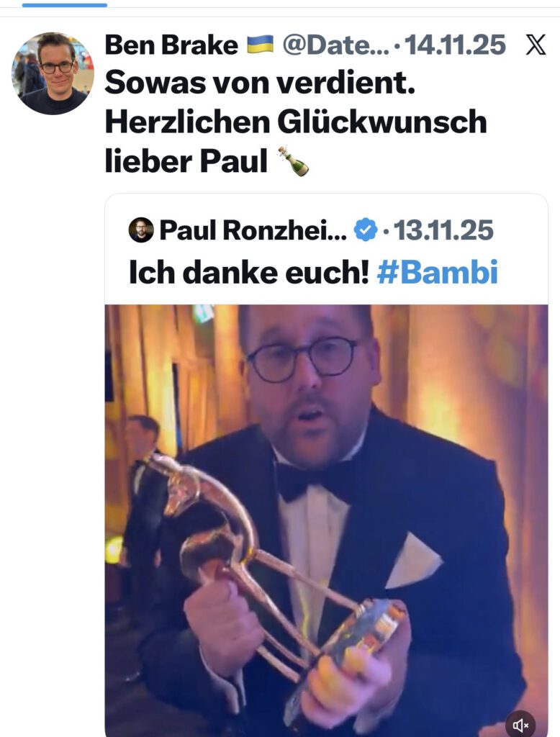
Task: Click the champagne bottle emoji
Action: 294,161
